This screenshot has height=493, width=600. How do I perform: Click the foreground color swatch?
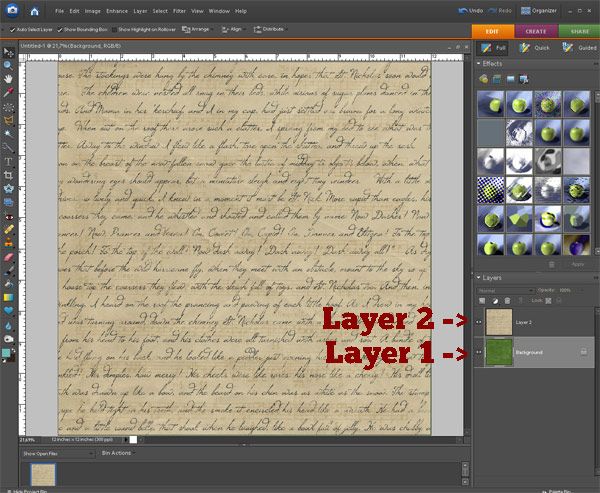pyautogui.click(x=6, y=353)
